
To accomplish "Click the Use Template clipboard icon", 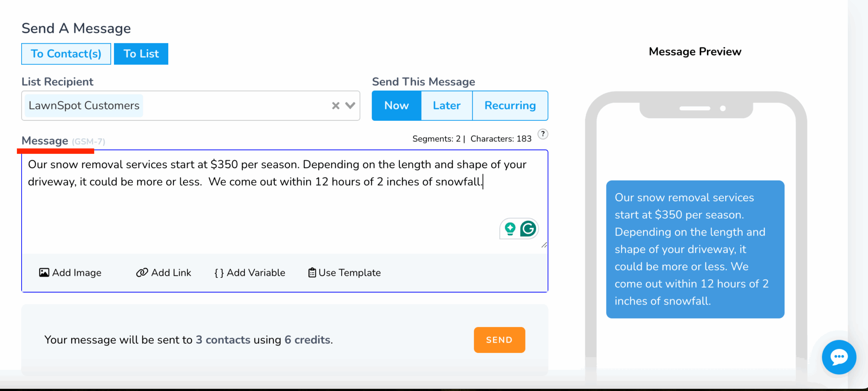I will click(x=312, y=272).
